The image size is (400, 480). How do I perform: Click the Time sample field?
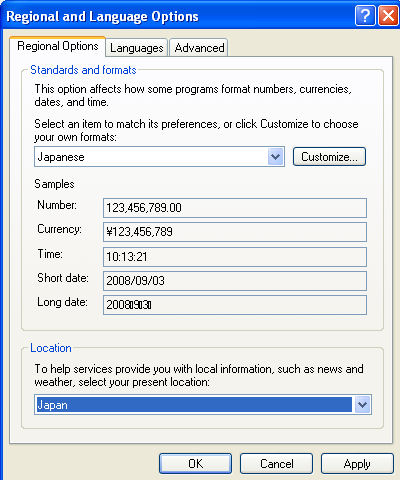point(235,257)
